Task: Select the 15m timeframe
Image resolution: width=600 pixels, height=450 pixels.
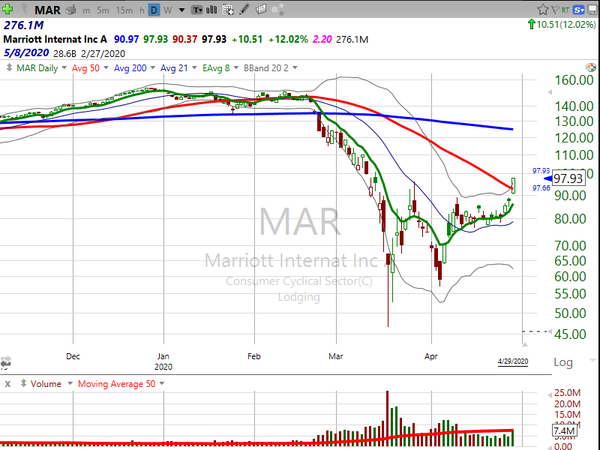Action: (124, 10)
